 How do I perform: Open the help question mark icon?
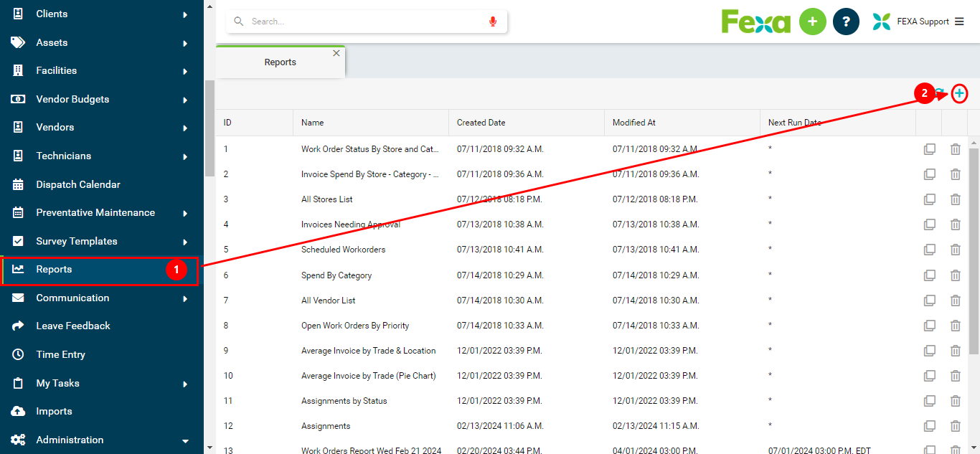point(846,22)
